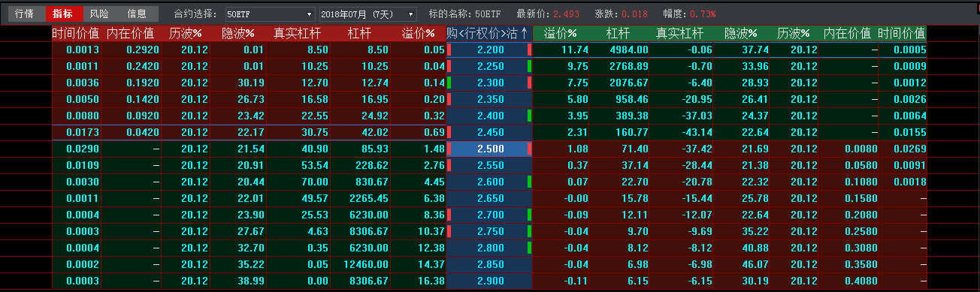Select the highlighted 2.500 strike price row
980x292 pixels.
tap(489, 149)
